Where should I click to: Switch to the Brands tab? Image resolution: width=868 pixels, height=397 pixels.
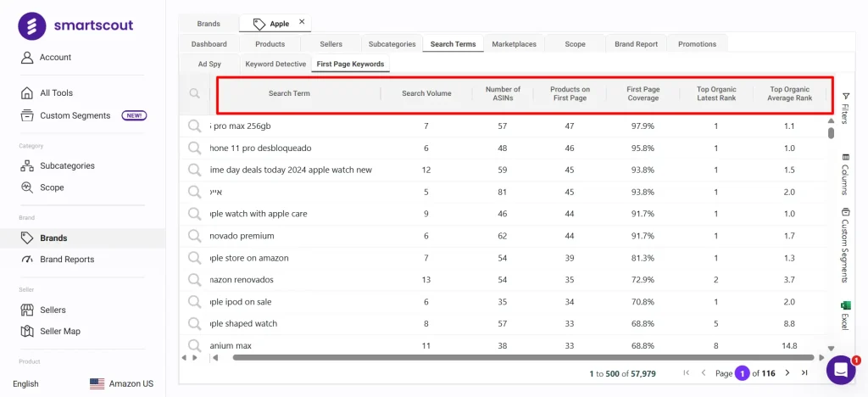[x=209, y=24]
